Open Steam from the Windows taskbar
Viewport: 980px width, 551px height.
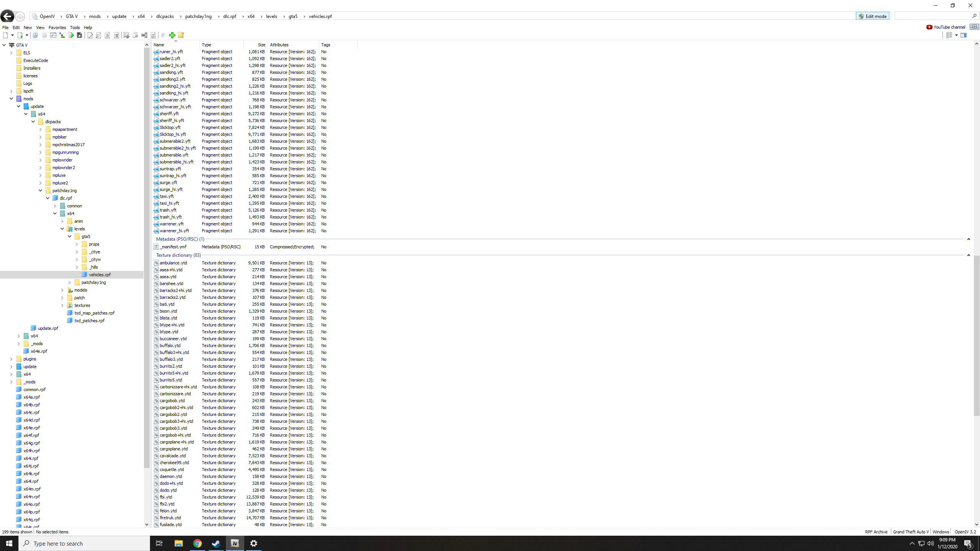pos(216,543)
